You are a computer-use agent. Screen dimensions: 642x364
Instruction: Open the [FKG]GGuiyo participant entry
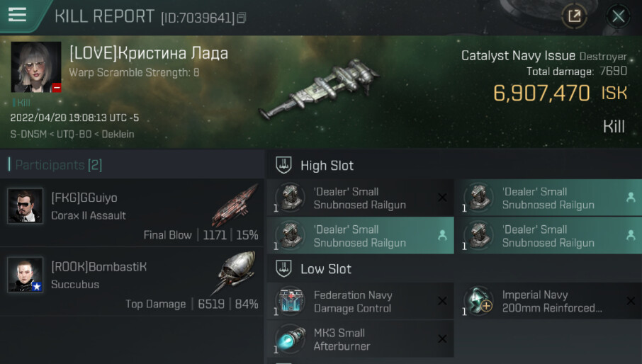pyautogui.click(x=84, y=198)
